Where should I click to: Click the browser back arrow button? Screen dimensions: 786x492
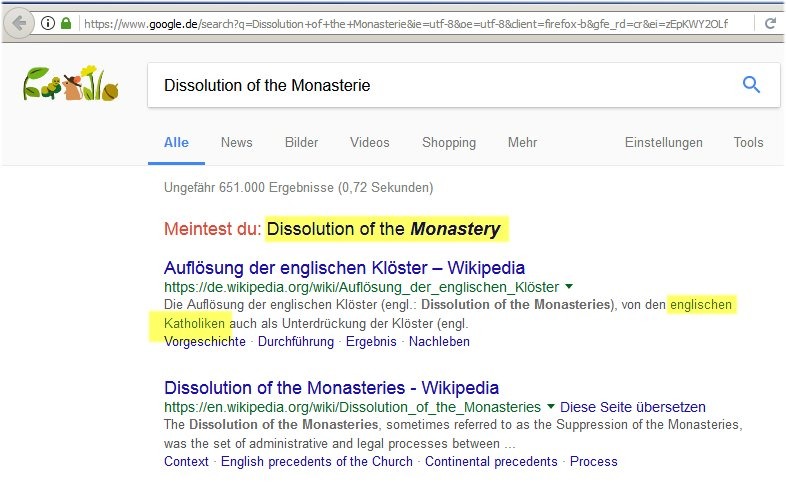pos(19,23)
